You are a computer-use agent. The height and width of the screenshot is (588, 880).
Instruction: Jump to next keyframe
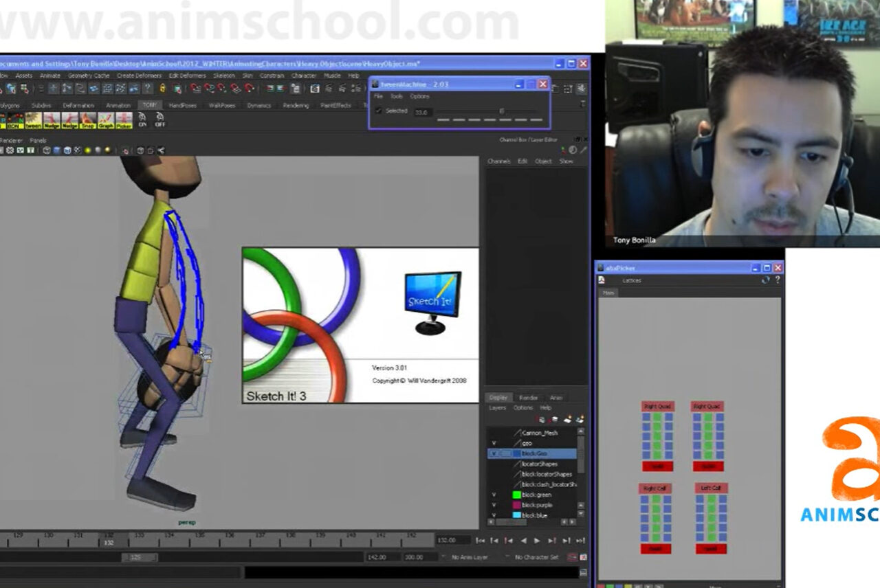tap(552, 541)
